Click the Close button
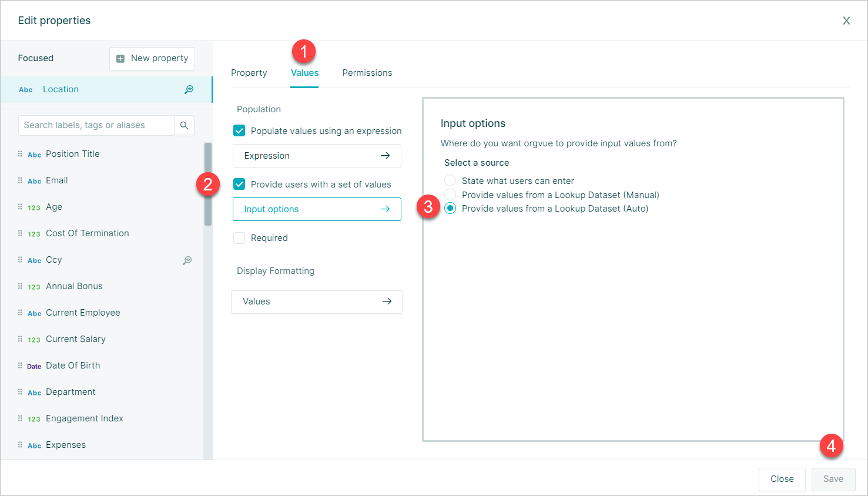This screenshot has height=496, width=868. [782, 479]
